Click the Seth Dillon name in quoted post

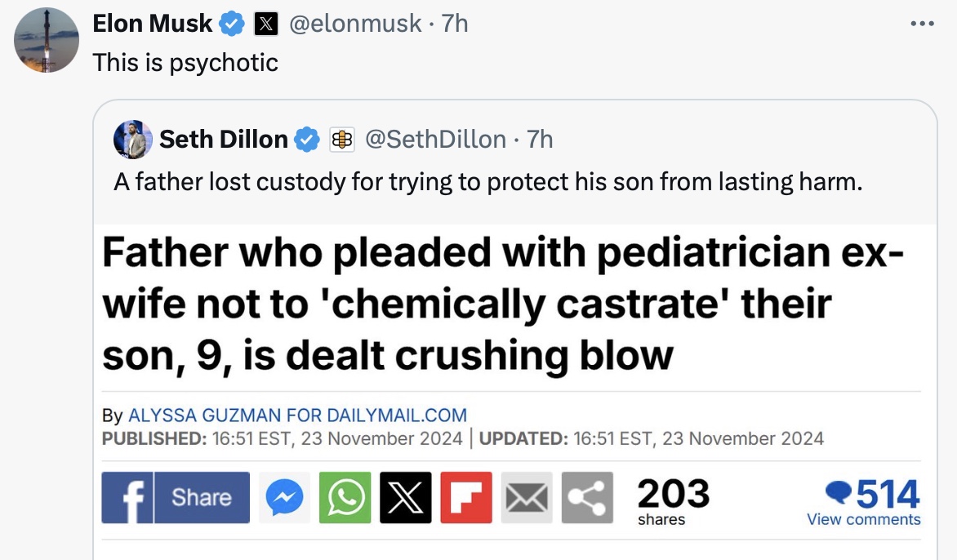click(x=223, y=140)
